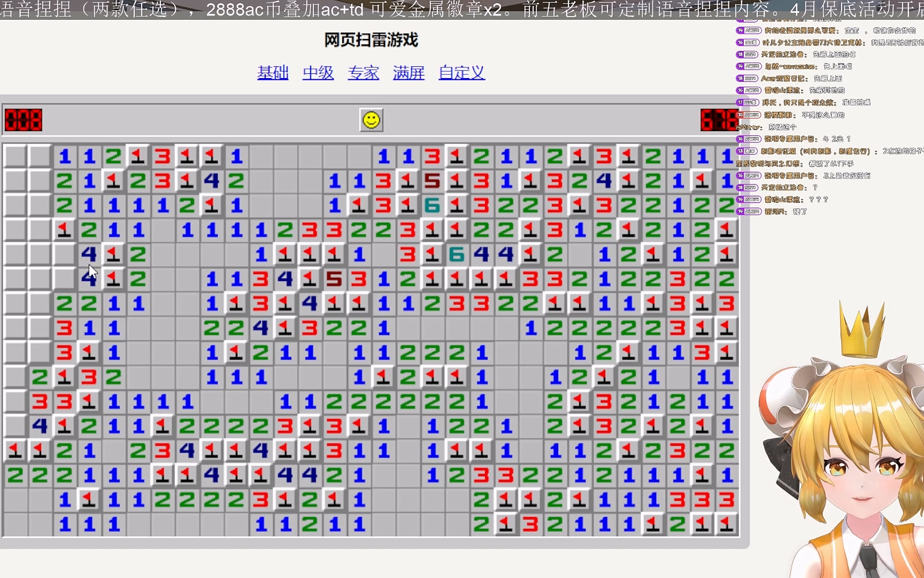Click the 雷鸣山漂流 chat message with ???
This screenshot has height=578, width=924.
click(x=797, y=200)
